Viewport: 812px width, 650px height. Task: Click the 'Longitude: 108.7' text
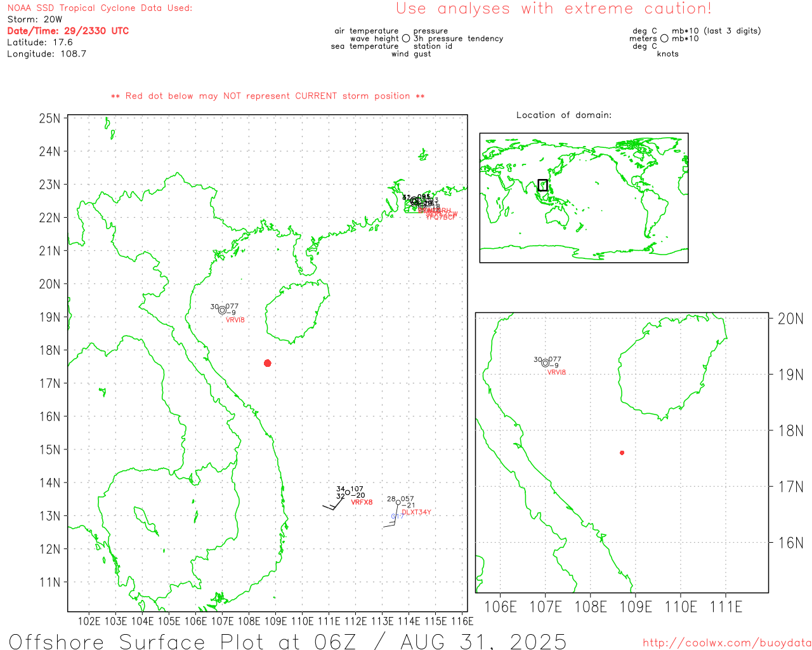click(x=47, y=54)
